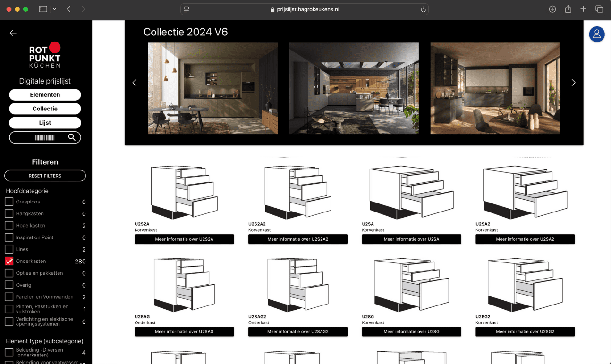Screen dimensions: 611x364
Task: Click the Rotpunkt Küchen logo
Action: click(x=45, y=55)
